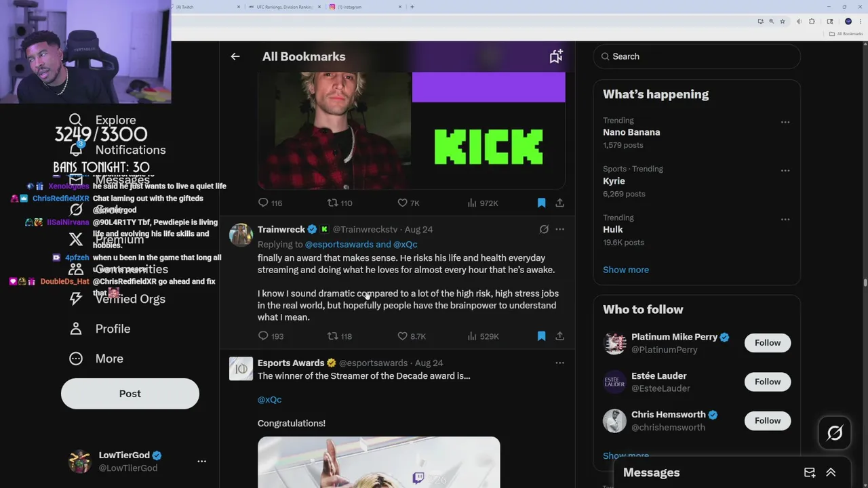This screenshot has width=868, height=488.
Task: Click the Grok icon on Trainwreck's tweet
Action: [x=544, y=229]
